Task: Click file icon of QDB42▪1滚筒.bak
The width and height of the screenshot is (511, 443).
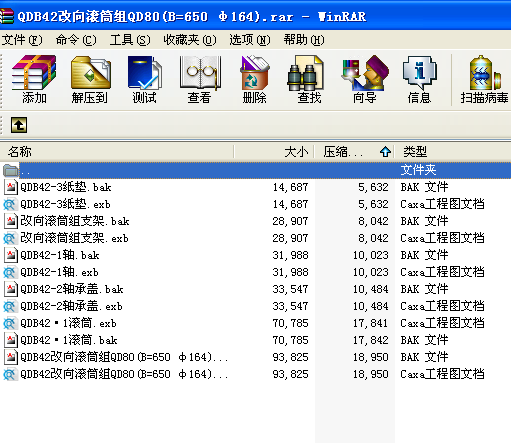Action: click(x=10, y=340)
